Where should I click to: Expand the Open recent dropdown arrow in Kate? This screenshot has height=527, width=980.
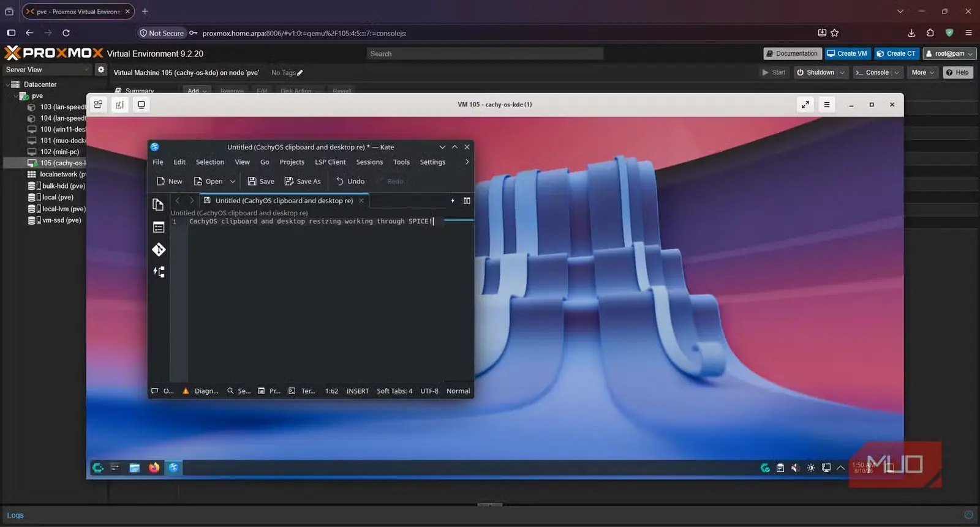click(x=233, y=181)
